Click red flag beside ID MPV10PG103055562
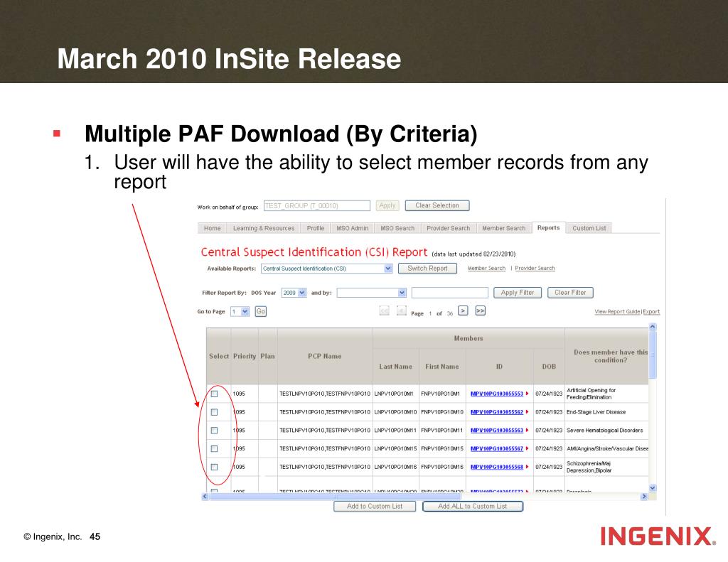The width and height of the screenshot is (728, 562). [x=528, y=411]
